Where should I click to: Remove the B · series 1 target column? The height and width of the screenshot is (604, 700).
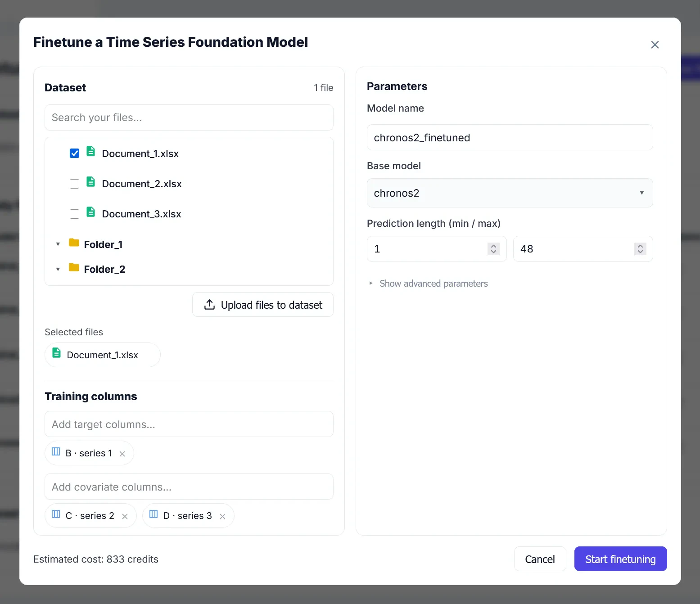122,454
